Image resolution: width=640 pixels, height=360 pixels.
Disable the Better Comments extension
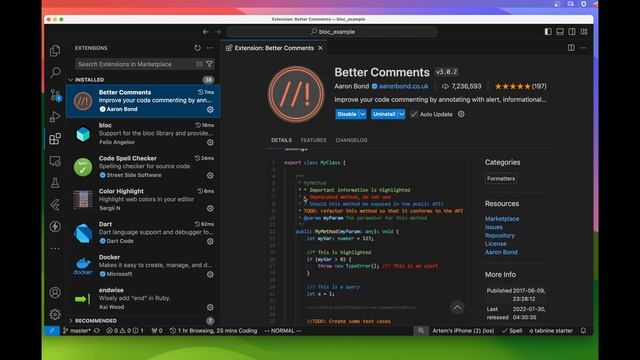pyautogui.click(x=347, y=114)
